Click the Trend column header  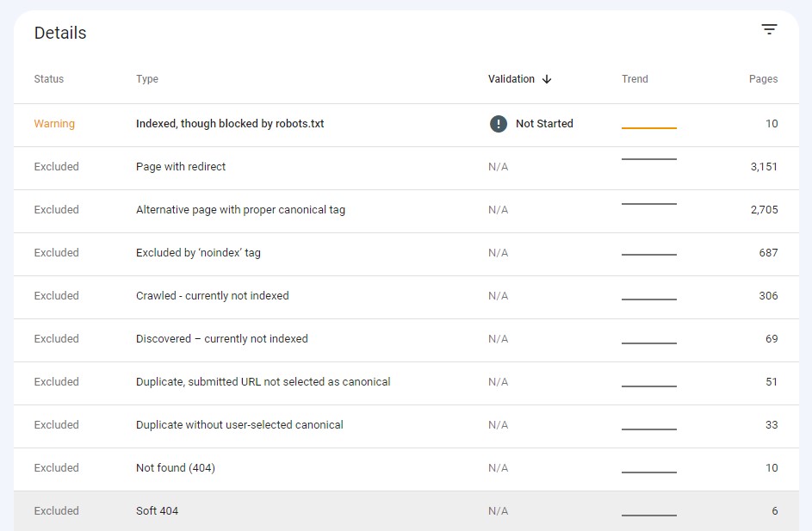coord(635,78)
